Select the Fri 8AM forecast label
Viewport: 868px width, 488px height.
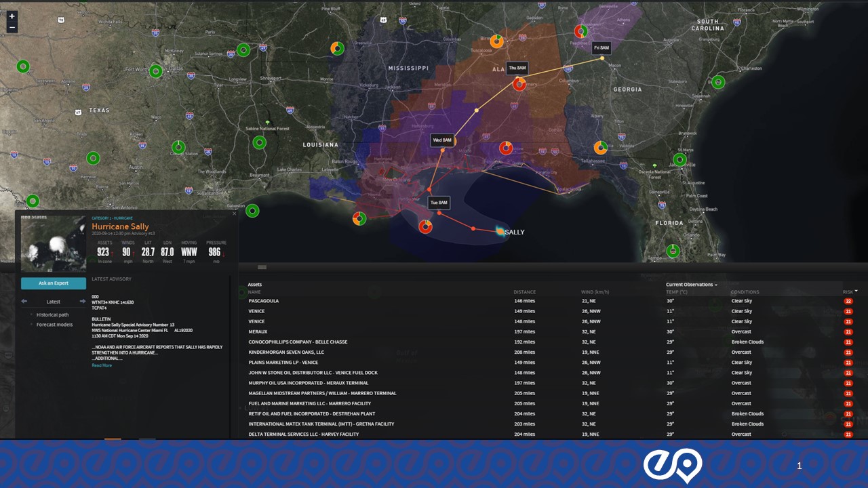tap(601, 48)
